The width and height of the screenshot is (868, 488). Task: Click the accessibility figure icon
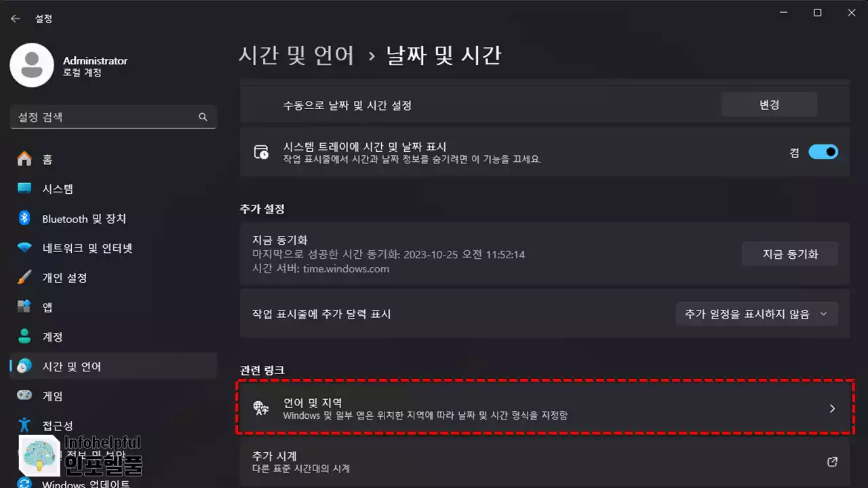(24, 425)
